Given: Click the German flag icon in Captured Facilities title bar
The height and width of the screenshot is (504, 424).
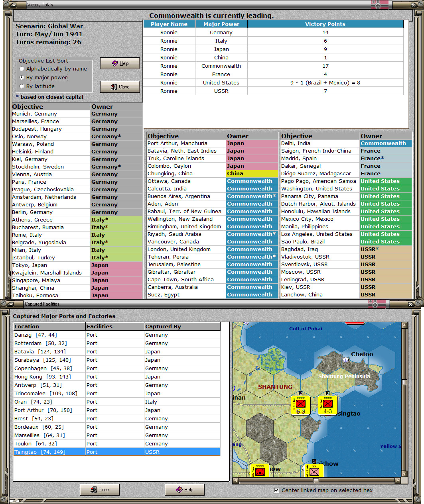Looking at the screenshot, I should coord(378,304).
